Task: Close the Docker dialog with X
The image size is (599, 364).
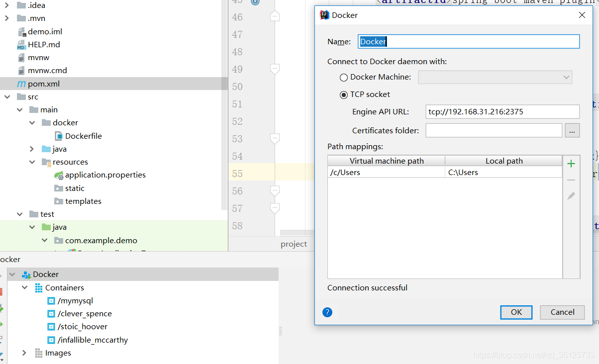Action: [x=582, y=15]
